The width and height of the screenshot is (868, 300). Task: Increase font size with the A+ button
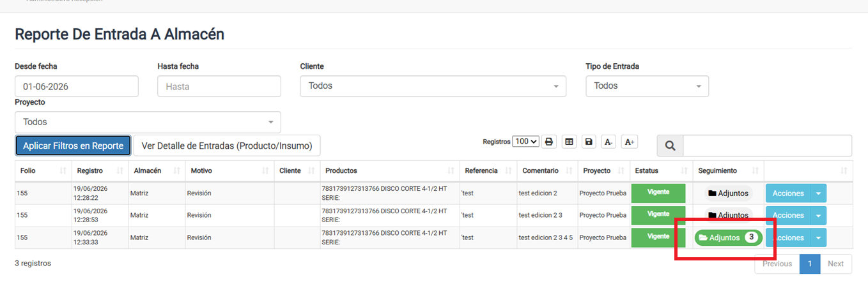pyautogui.click(x=629, y=142)
